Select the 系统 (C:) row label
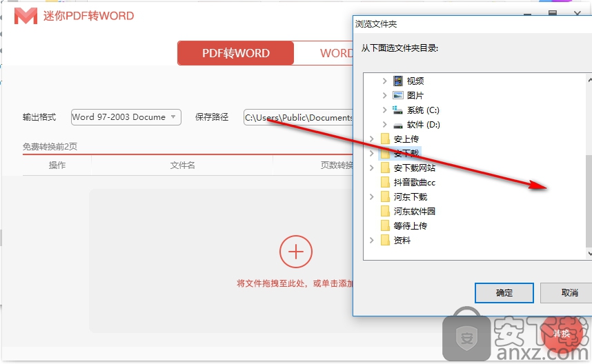This screenshot has width=592, height=364. (423, 110)
